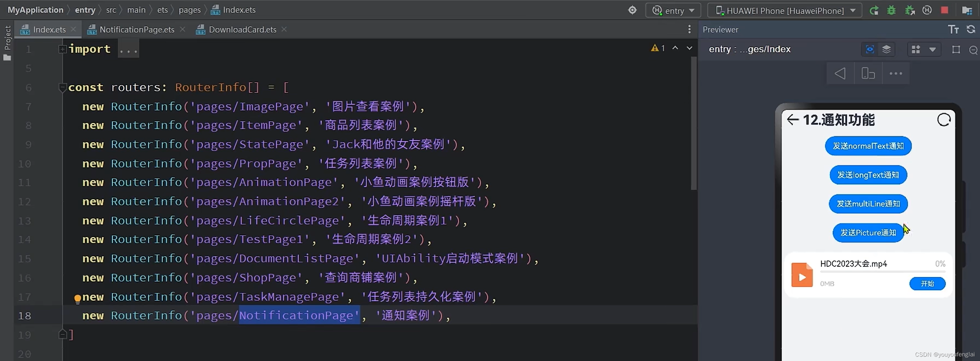Click the 开始 download button
This screenshot has height=361, width=980.
click(927, 284)
